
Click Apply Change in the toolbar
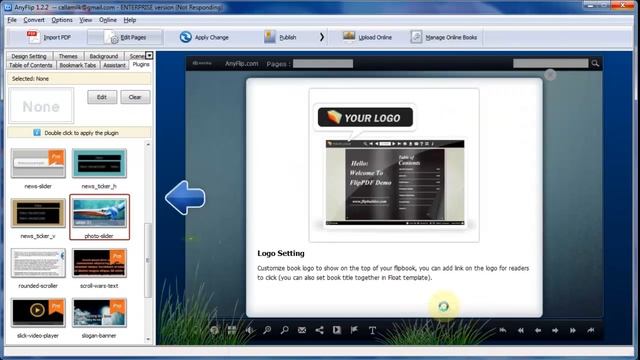(204, 37)
